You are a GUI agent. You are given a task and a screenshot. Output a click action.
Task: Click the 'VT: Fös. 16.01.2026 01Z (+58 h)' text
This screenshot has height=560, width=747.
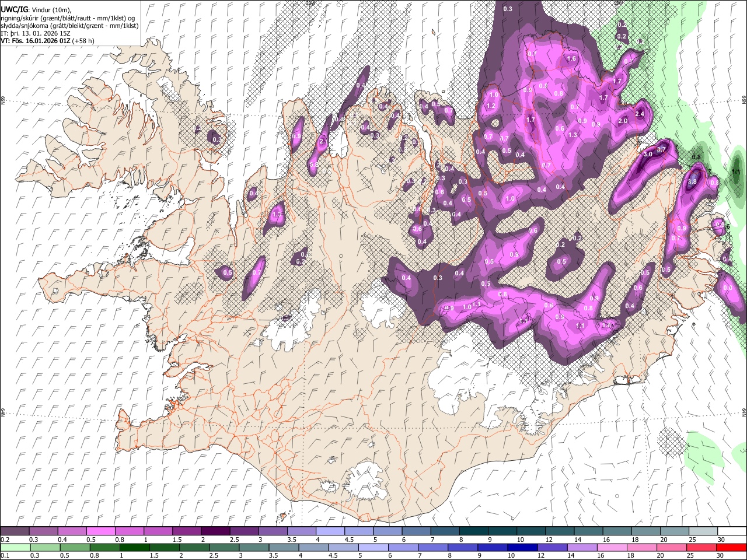[47, 41]
